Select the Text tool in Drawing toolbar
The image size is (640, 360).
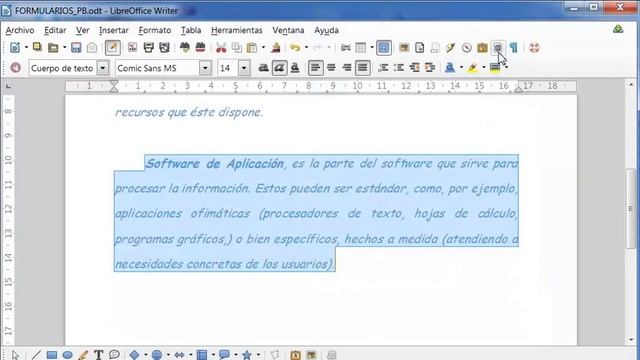click(x=98, y=355)
